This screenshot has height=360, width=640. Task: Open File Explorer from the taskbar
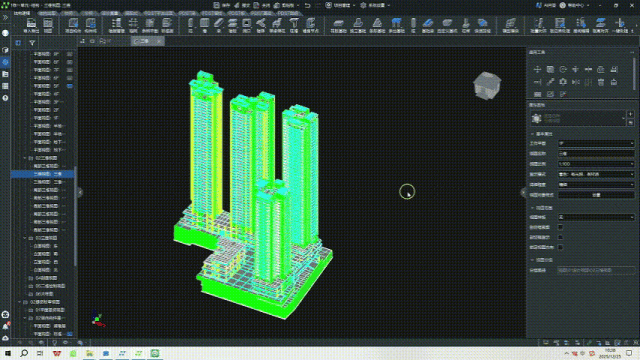click(x=89, y=353)
